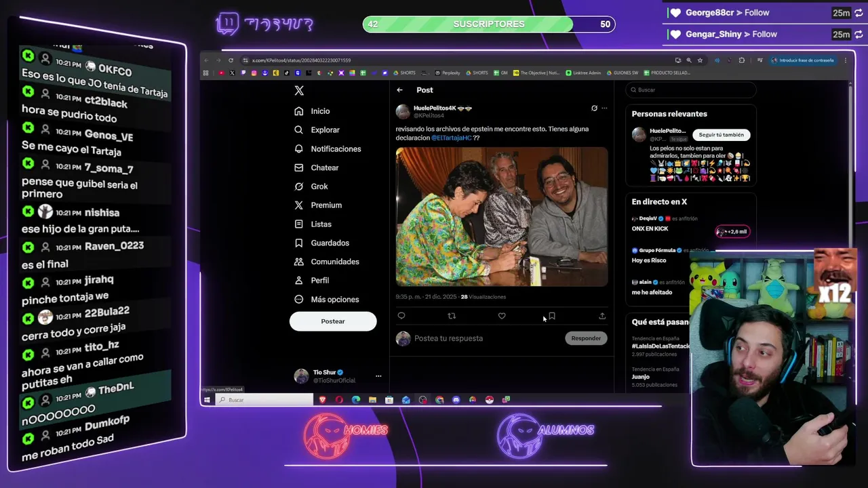Open Microsoft Edge from the taskbar
868x488 pixels.
coord(356,400)
